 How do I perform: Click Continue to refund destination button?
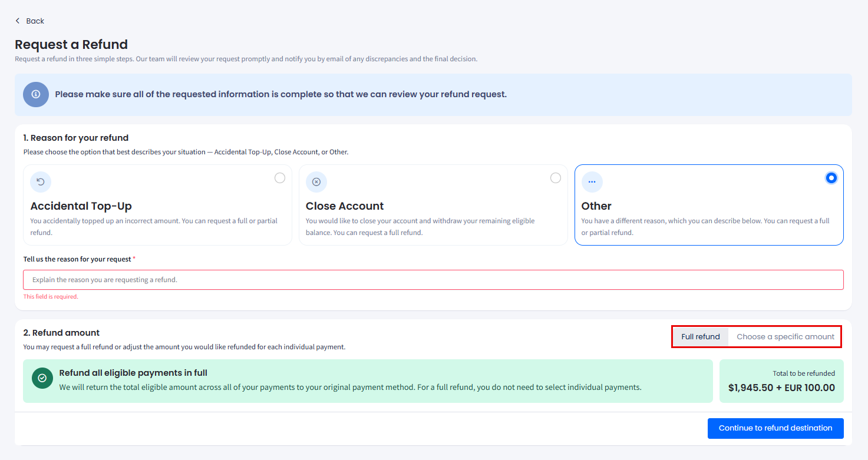775,428
